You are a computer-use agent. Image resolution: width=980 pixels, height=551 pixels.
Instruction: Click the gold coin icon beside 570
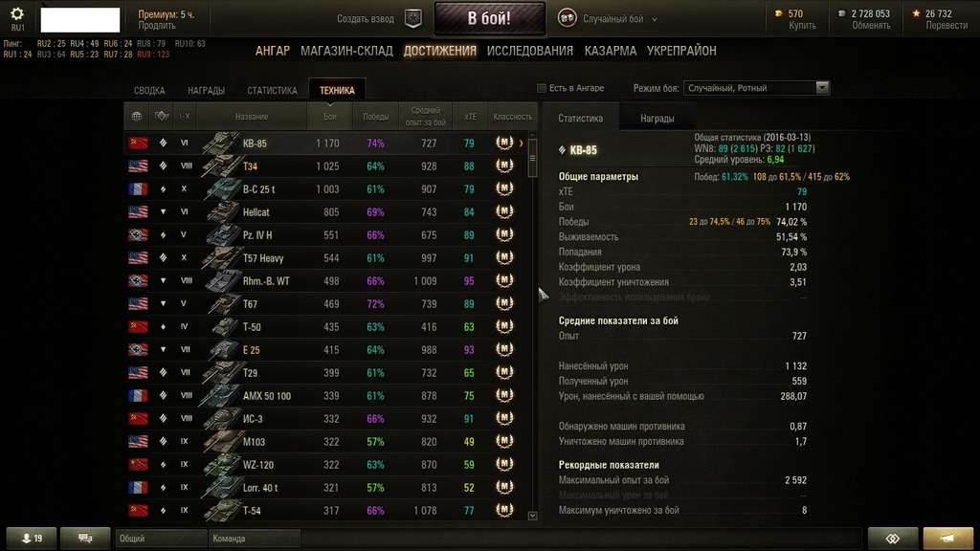779,13
